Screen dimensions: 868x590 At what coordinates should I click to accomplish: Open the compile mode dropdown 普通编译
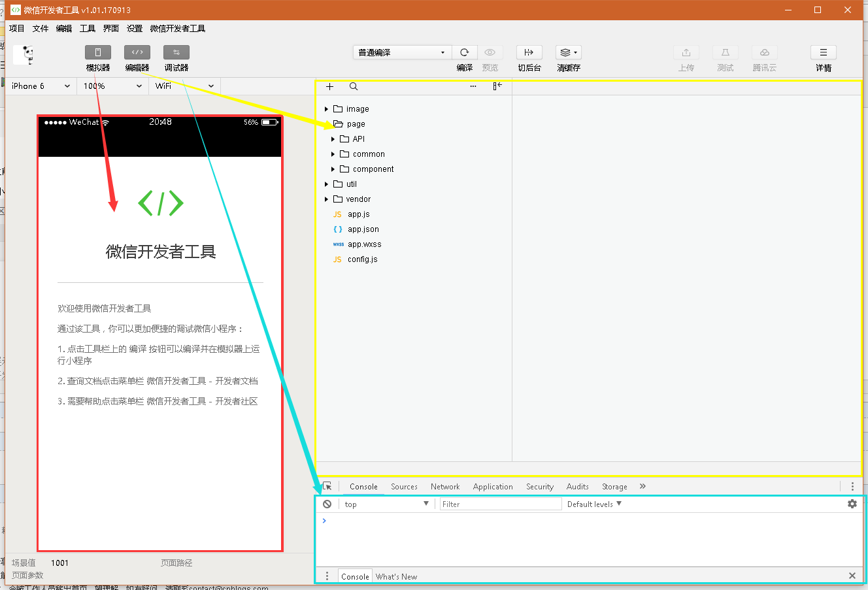[x=403, y=52]
